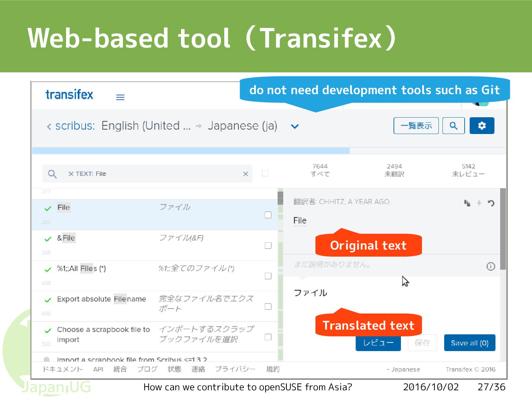Click the editor panel scrollbar thumb
Image resolution: width=532 pixels, height=399 pixels.
click(x=503, y=229)
